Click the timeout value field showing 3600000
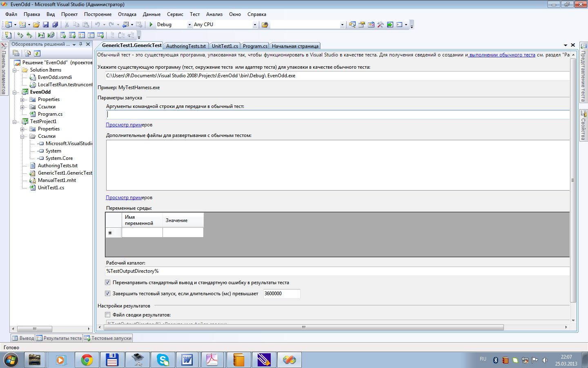This screenshot has height=368, width=588. pos(282,294)
